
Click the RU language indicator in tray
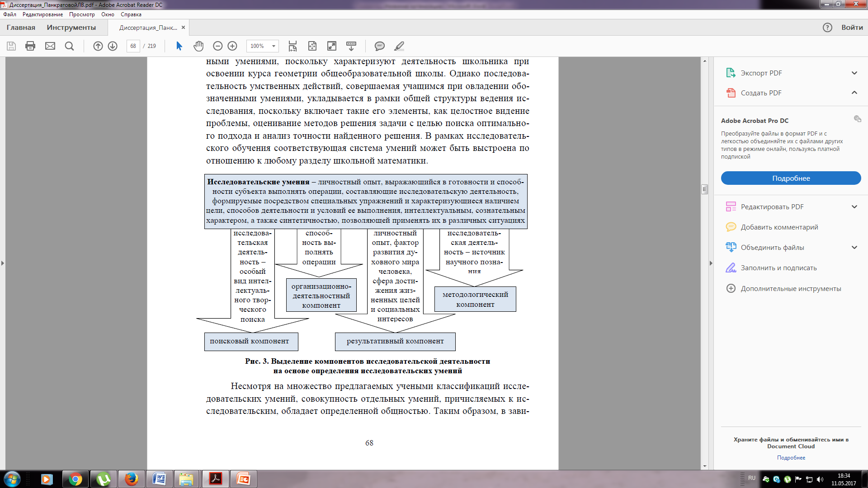click(752, 478)
